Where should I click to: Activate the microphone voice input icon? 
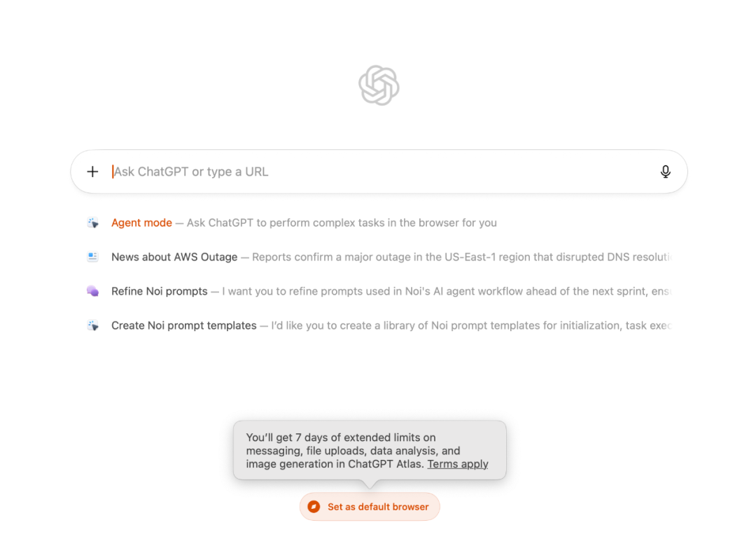[x=665, y=171]
